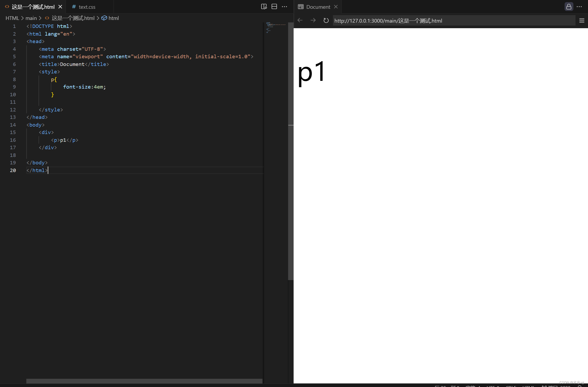Open preview to the side via book icon
The width and height of the screenshot is (588, 387).
(x=264, y=6)
